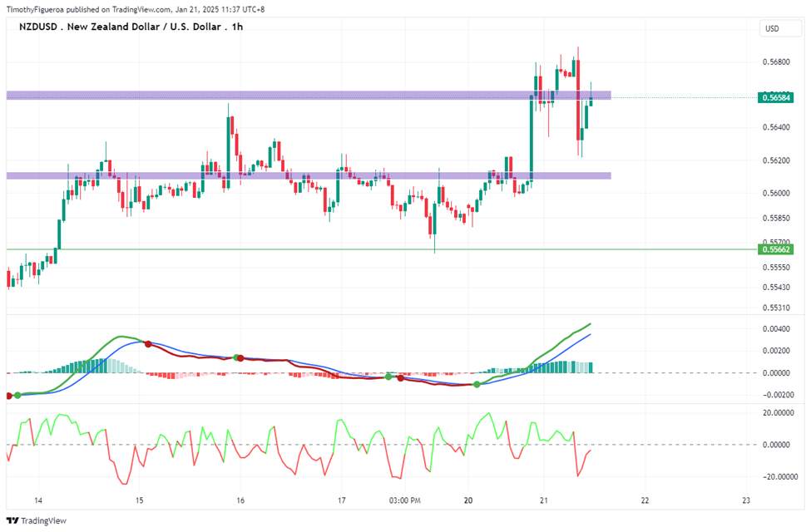The image size is (811, 532).
Task: Click the 0.55310 price axis label
Action: [x=776, y=308]
